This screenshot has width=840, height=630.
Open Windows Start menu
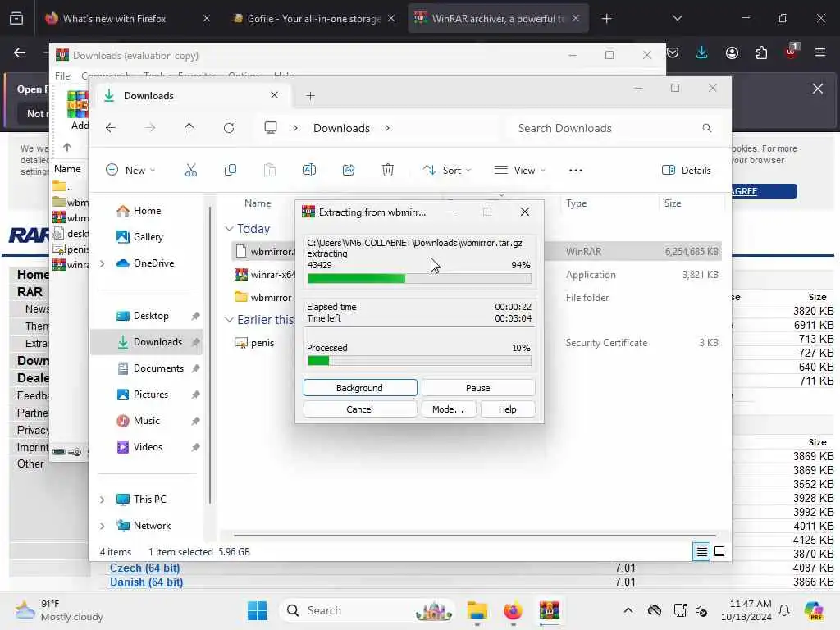257,610
